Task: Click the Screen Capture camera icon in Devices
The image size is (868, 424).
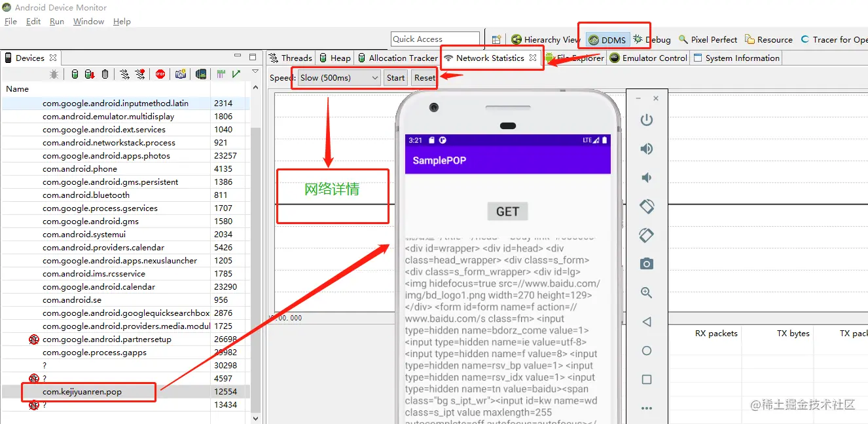Action: (x=181, y=75)
